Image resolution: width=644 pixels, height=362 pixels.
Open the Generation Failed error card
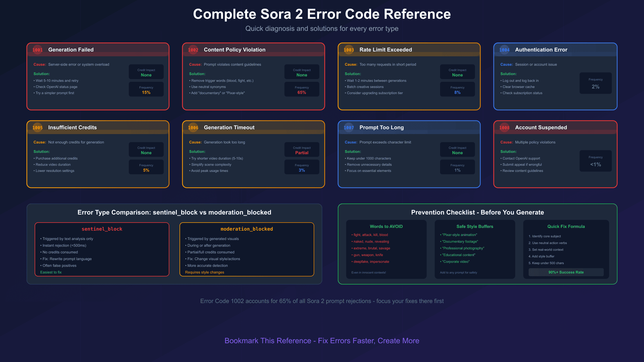[97, 76]
